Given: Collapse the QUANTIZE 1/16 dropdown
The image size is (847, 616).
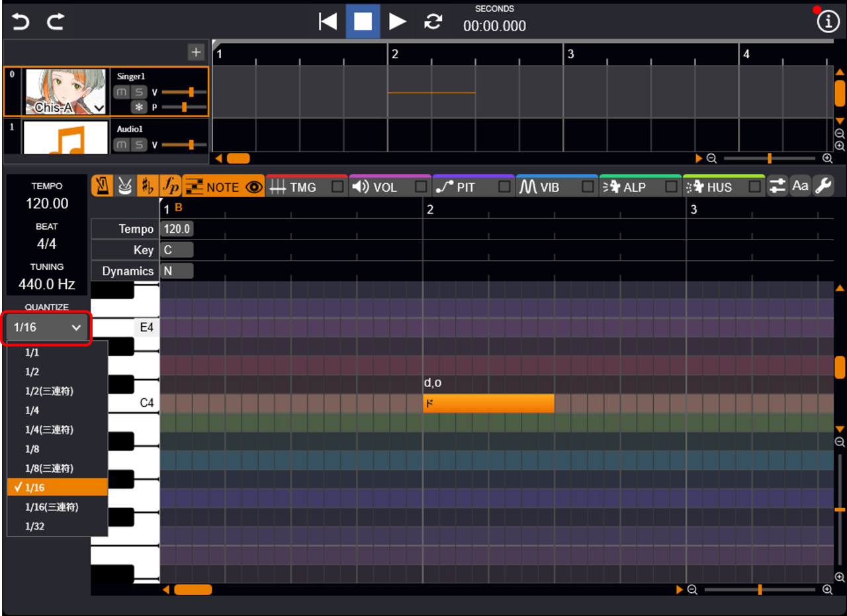Looking at the screenshot, I should 48,328.
